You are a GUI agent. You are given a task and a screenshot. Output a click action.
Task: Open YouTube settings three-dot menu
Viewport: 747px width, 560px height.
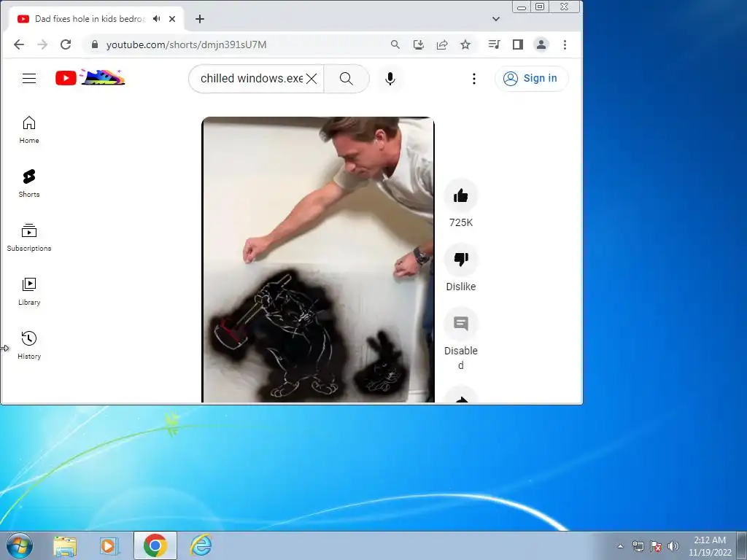pyautogui.click(x=473, y=79)
